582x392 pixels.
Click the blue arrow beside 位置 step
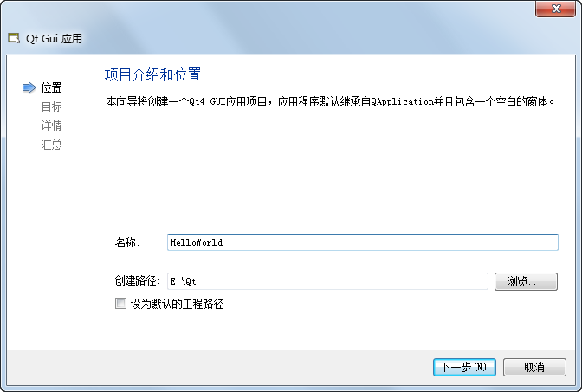click(29, 87)
